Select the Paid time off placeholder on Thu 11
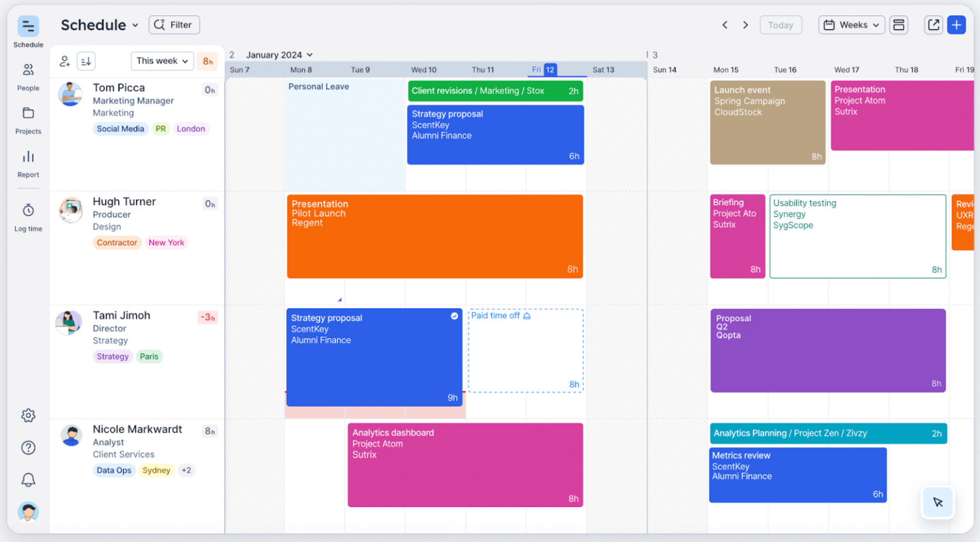Image resolution: width=980 pixels, height=542 pixels. [525, 350]
